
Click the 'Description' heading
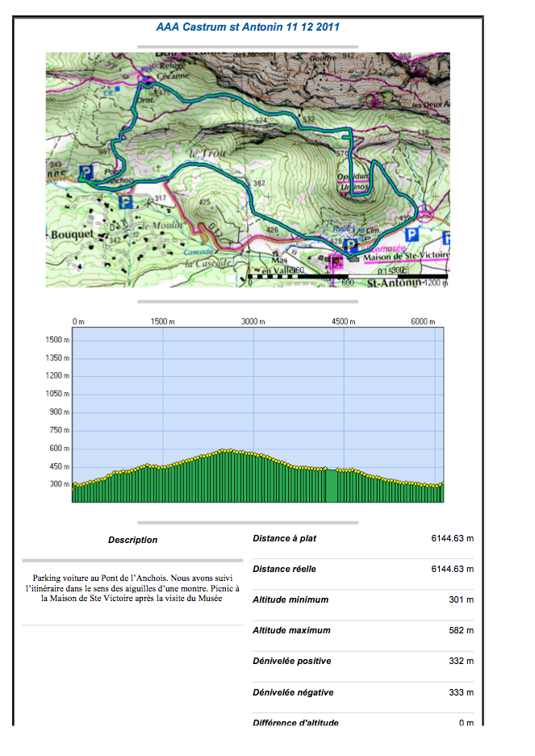coord(132,540)
